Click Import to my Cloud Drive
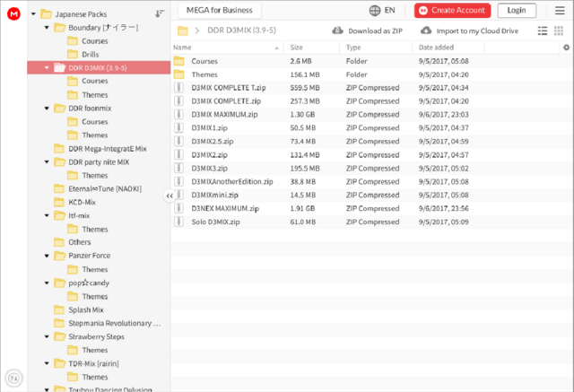Viewport: 574px width, 392px height. pos(477,30)
